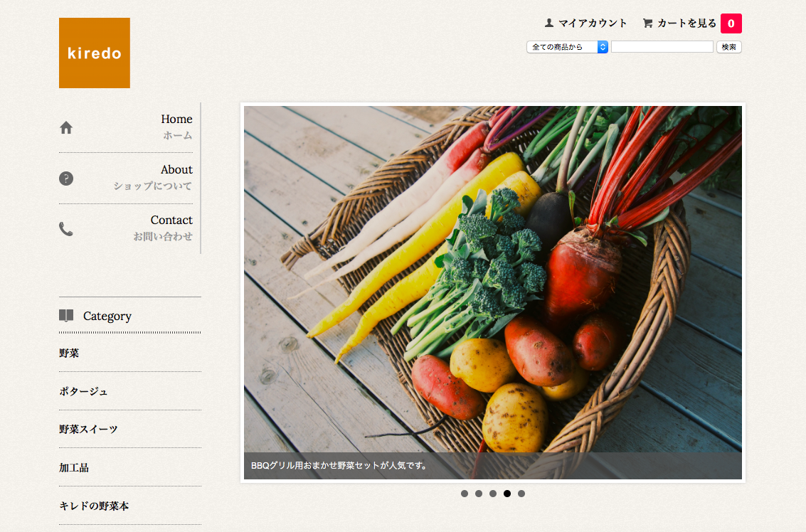Select the active fourth slide dot
The width and height of the screenshot is (806, 532).
point(507,494)
